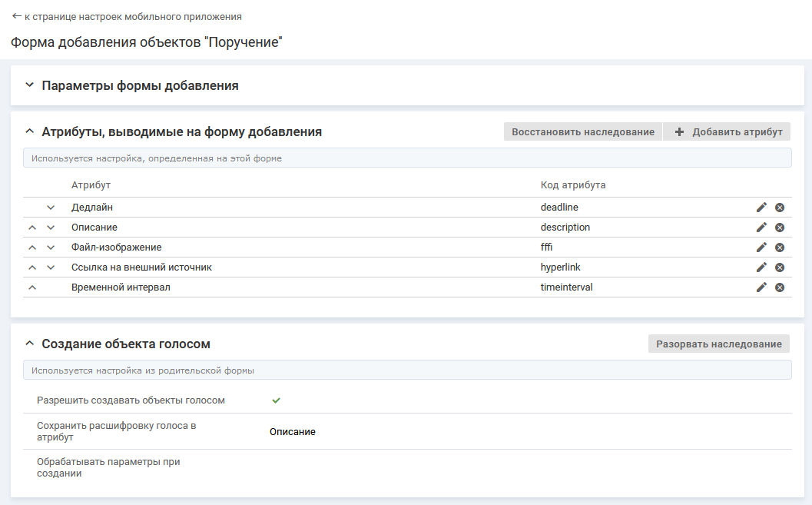Expand Параметры формы добавления section
Screen dimensions: 812x505
tap(30, 85)
